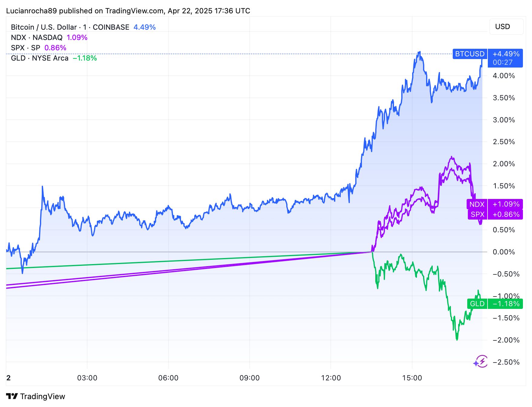Click the GLD −1.18% value tag
The height and width of the screenshot is (407, 532).
coord(505,304)
